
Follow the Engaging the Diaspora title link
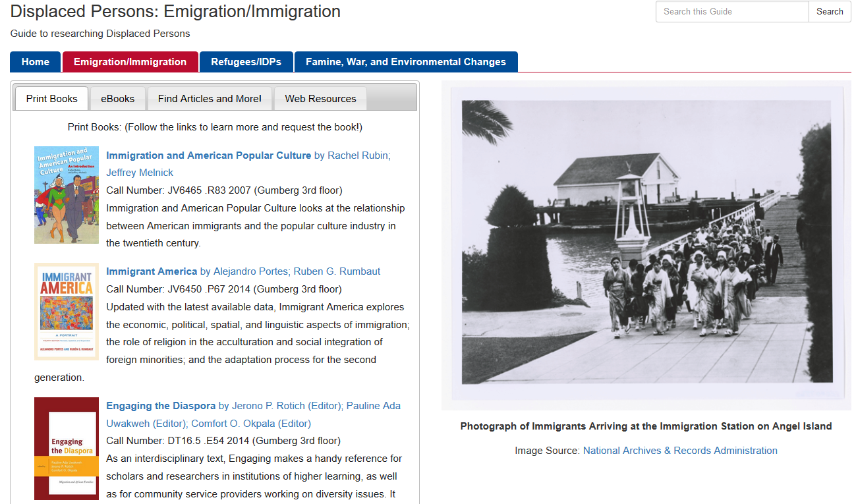tap(161, 406)
